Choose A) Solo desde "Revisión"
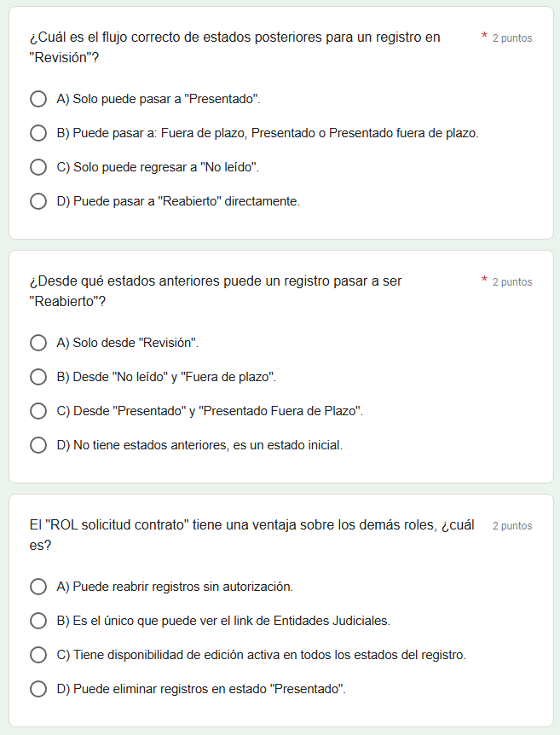Screen dimensions: 560x735 38,343
